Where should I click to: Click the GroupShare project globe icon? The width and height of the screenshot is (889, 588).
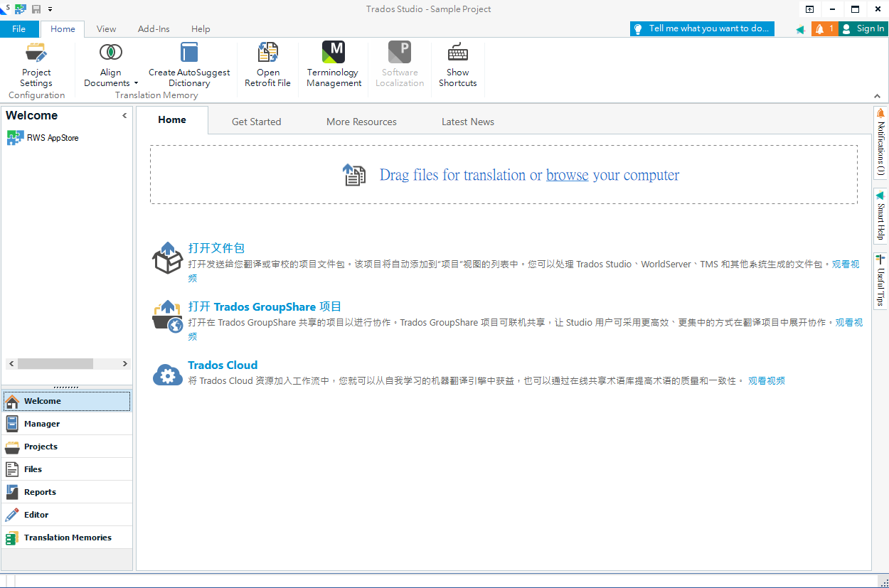[x=168, y=316]
